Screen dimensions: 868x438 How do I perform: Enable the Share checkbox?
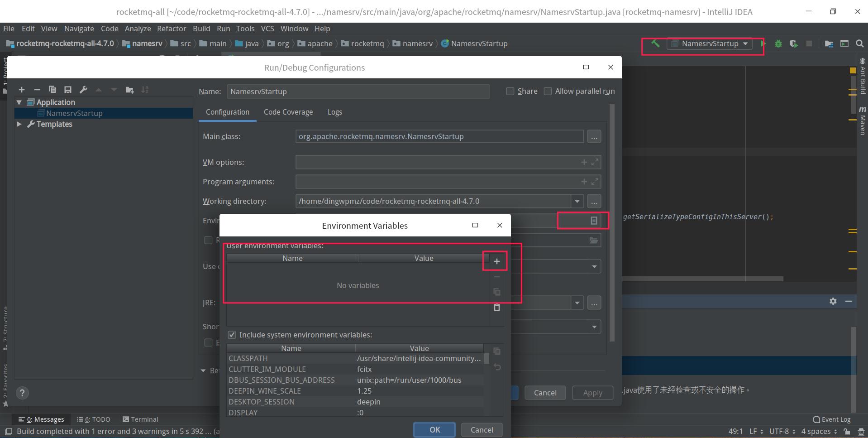(x=510, y=91)
